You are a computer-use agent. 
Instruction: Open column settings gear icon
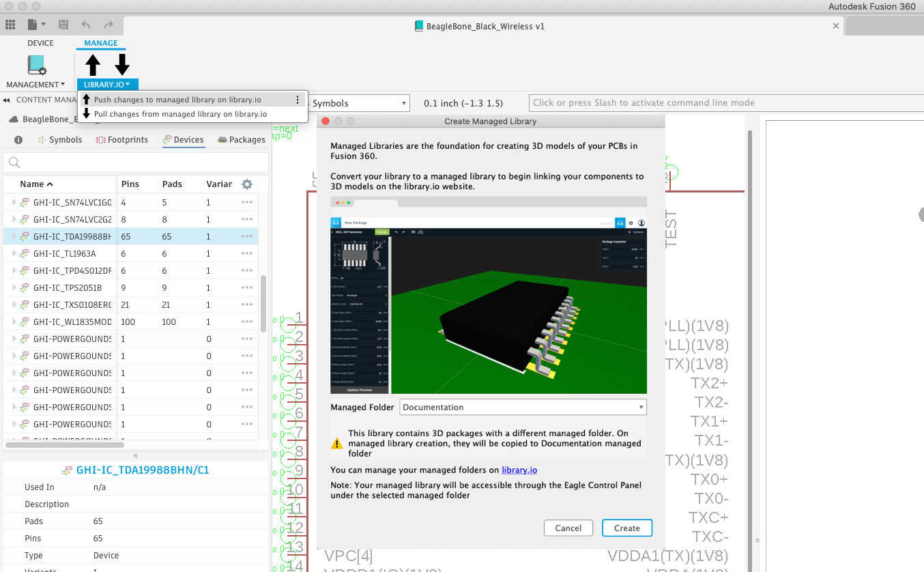pyautogui.click(x=247, y=184)
